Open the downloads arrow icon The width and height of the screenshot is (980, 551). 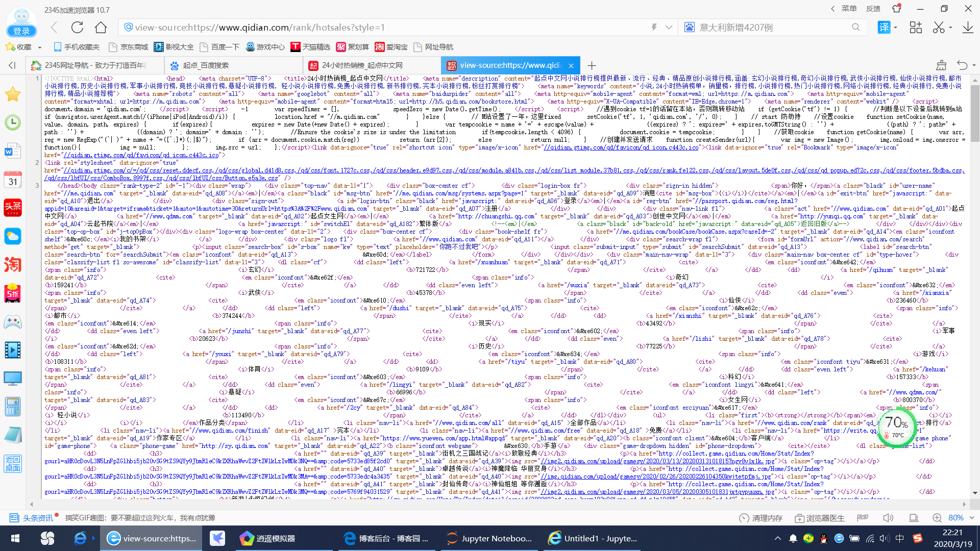[967, 28]
